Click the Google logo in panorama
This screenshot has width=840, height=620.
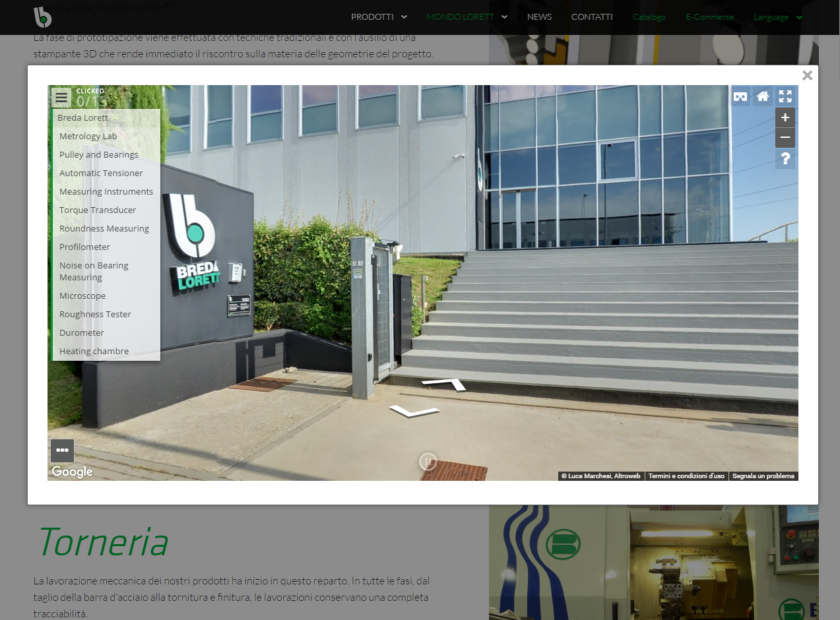coord(72,472)
